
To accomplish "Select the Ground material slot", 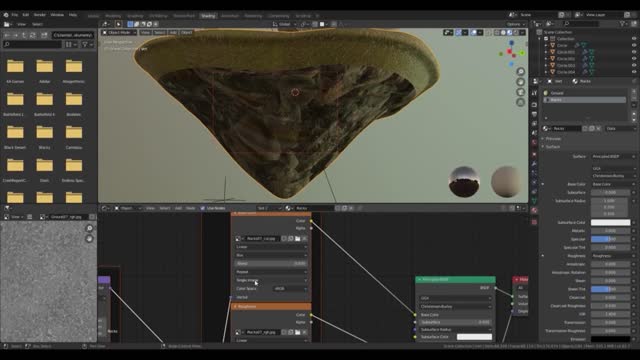I will (x=584, y=93).
